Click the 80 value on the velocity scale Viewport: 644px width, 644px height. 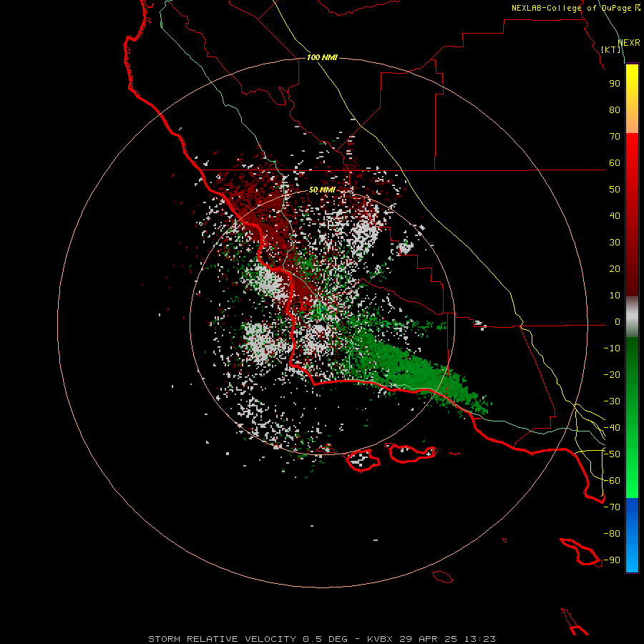tap(615, 109)
